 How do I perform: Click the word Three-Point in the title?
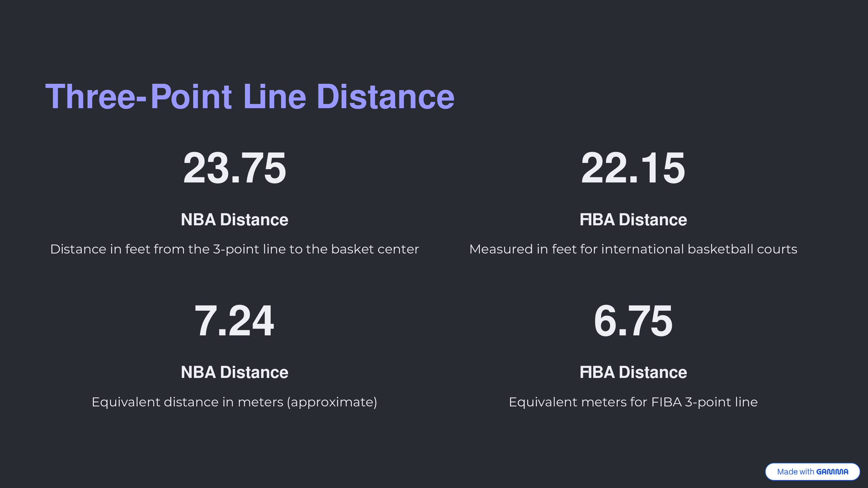[139, 97]
